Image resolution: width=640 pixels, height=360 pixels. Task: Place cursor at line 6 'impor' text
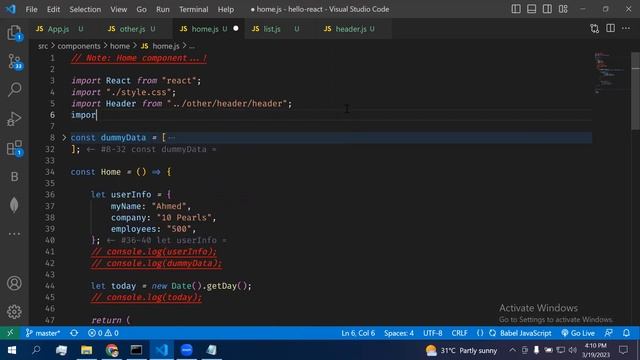point(84,115)
